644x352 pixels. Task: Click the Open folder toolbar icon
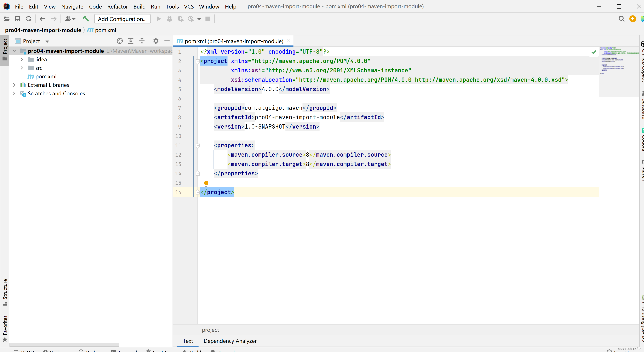pyautogui.click(x=7, y=19)
